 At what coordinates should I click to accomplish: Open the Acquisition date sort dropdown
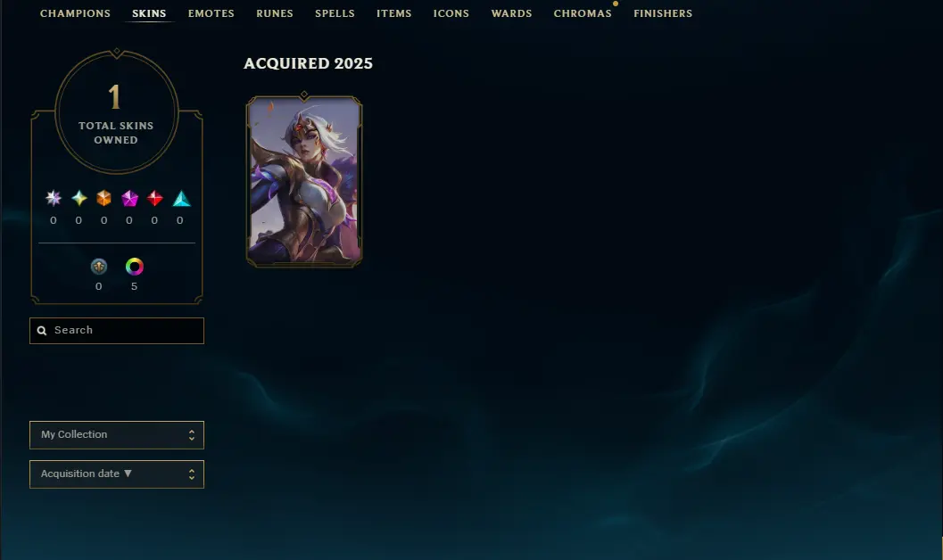coord(117,474)
